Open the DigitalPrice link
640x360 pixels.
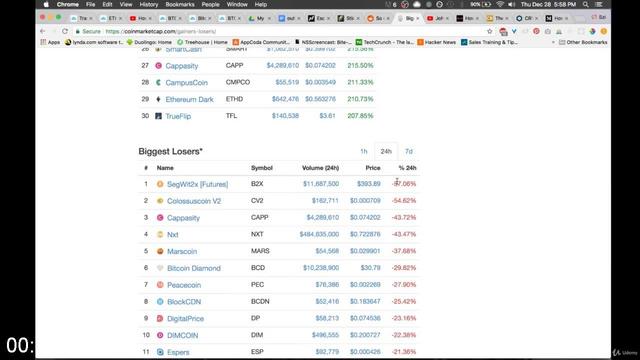[x=185, y=318]
